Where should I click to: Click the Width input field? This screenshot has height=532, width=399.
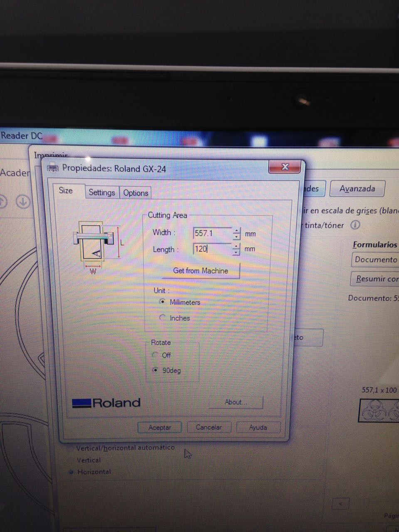point(212,233)
